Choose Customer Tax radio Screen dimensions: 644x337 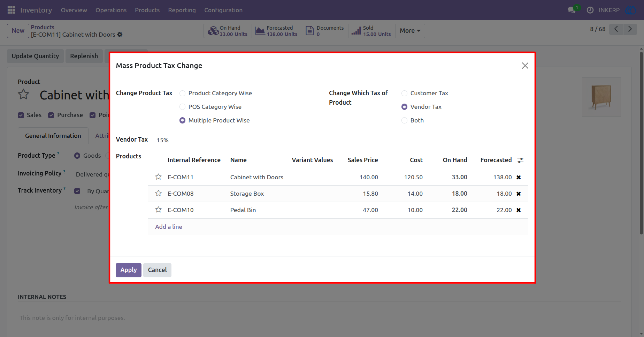404,93
